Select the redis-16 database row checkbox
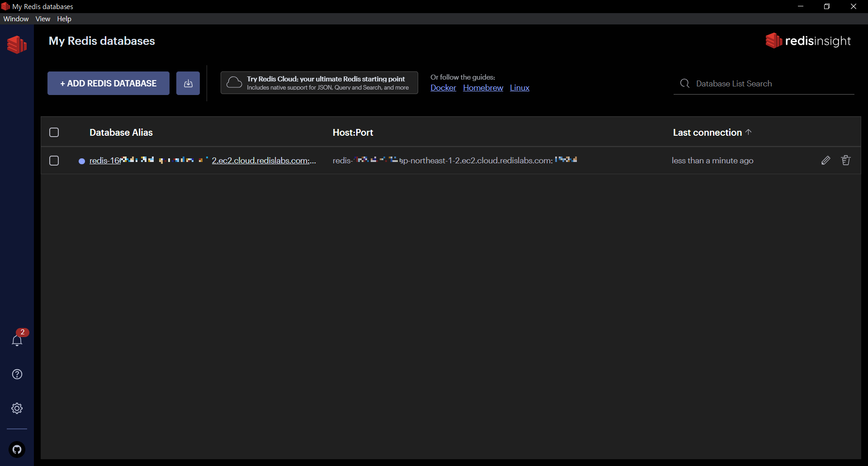This screenshot has height=466, width=868. 54,161
